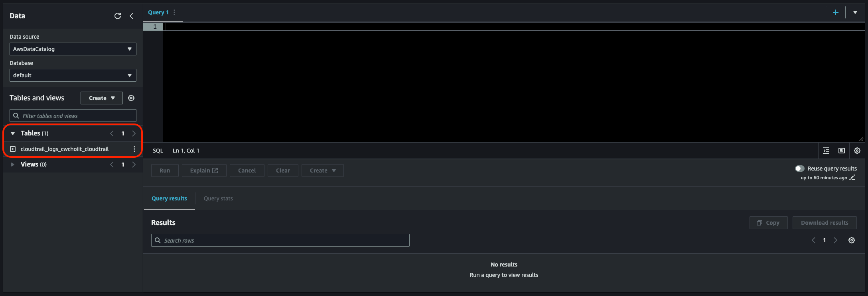Click line number 1 in the gutter
Image resolution: width=868 pixels, height=296 pixels.
tap(155, 27)
